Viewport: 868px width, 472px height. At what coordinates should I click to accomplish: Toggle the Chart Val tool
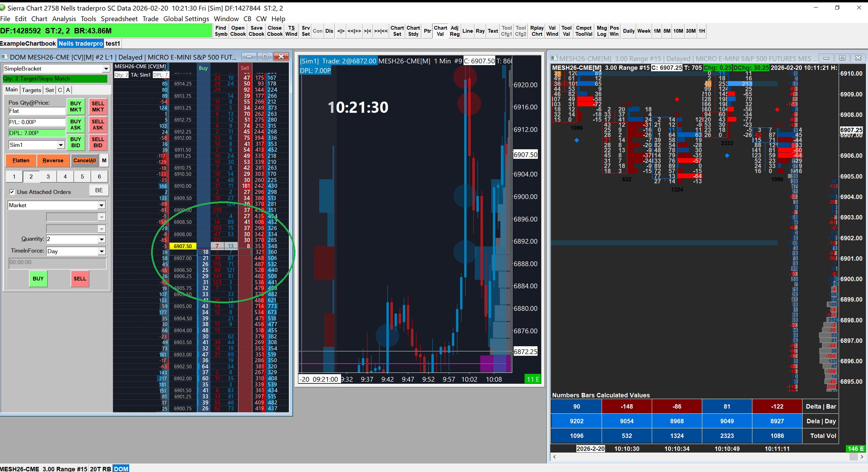click(x=440, y=31)
